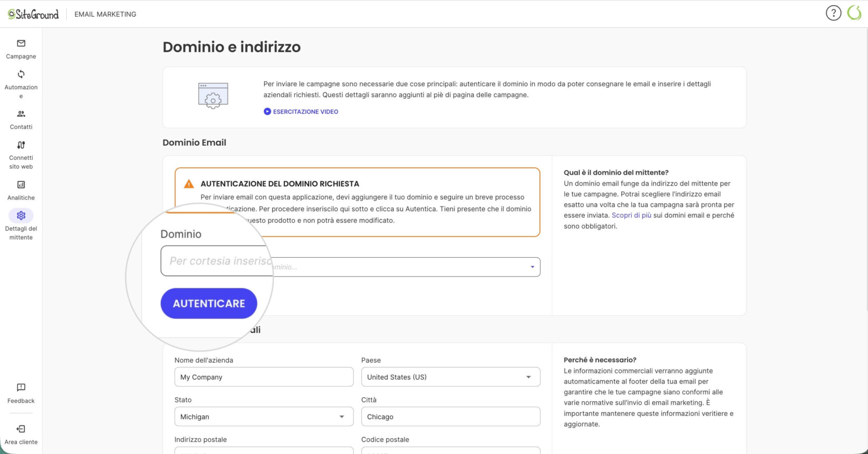The height and width of the screenshot is (454, 868).
Task: Click the "Dominio Email" section heading
Action: coord(194,143)
